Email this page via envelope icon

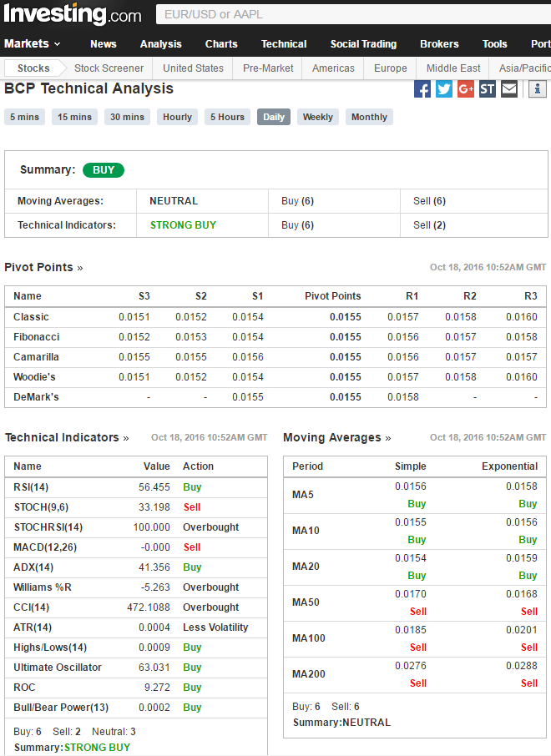509,88
